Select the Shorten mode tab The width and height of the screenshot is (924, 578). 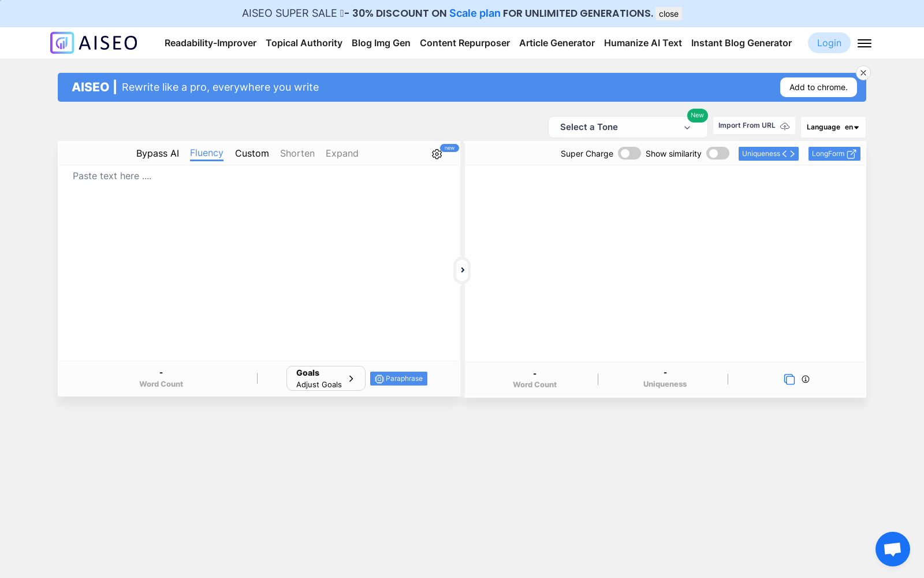click(x=297, y=154)
